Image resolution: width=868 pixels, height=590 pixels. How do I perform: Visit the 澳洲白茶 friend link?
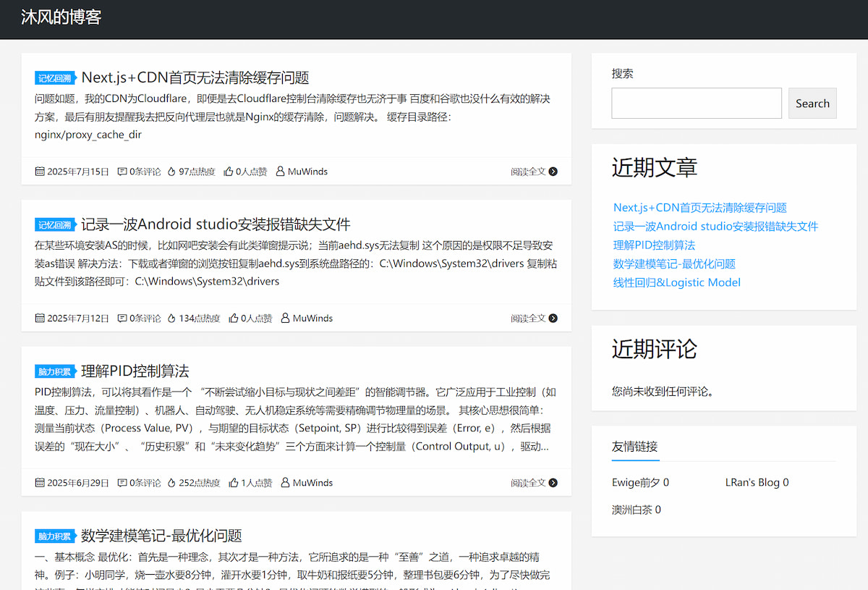point(633,509)
